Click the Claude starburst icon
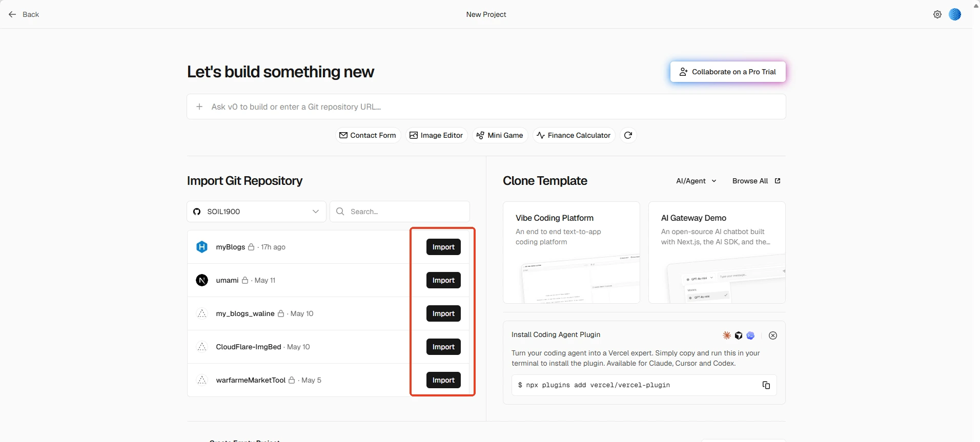The height and width of the screenshot is (442, 980). tap(727, 335)
